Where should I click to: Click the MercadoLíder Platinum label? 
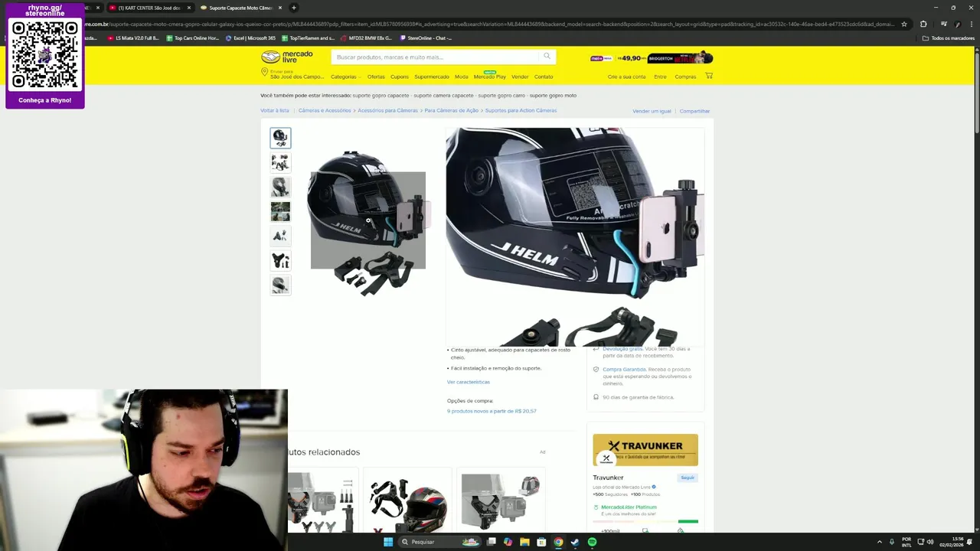[629, 507]
